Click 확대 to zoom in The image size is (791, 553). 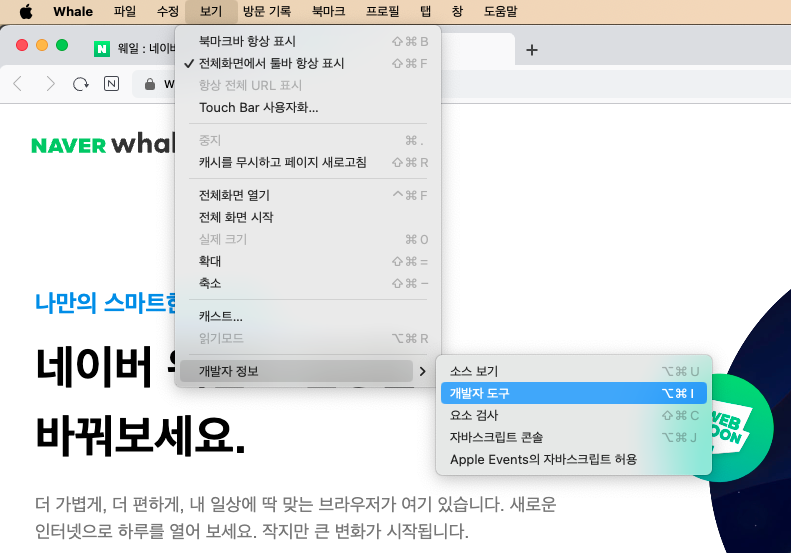tap(308, 261)
